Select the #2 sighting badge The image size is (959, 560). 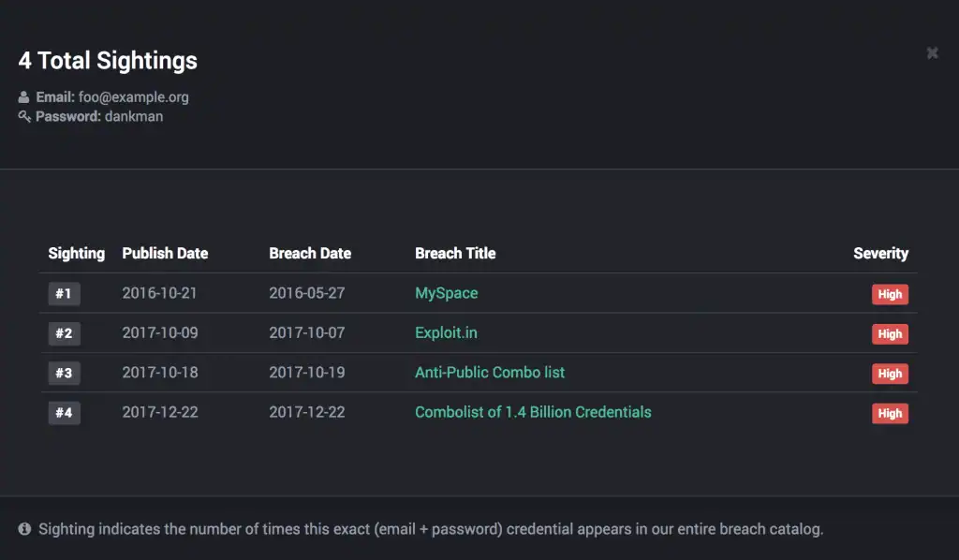pos(64,333)
